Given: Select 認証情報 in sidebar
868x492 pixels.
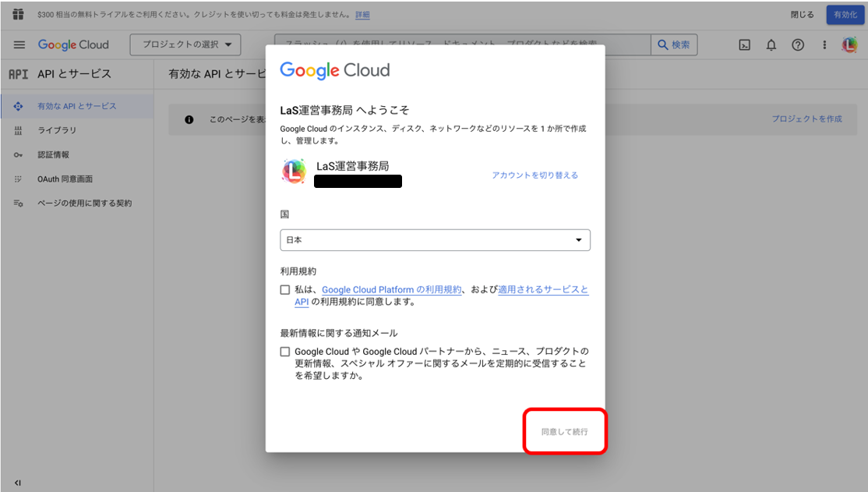Looking at the screenshot, I should (x=77, y=154).
